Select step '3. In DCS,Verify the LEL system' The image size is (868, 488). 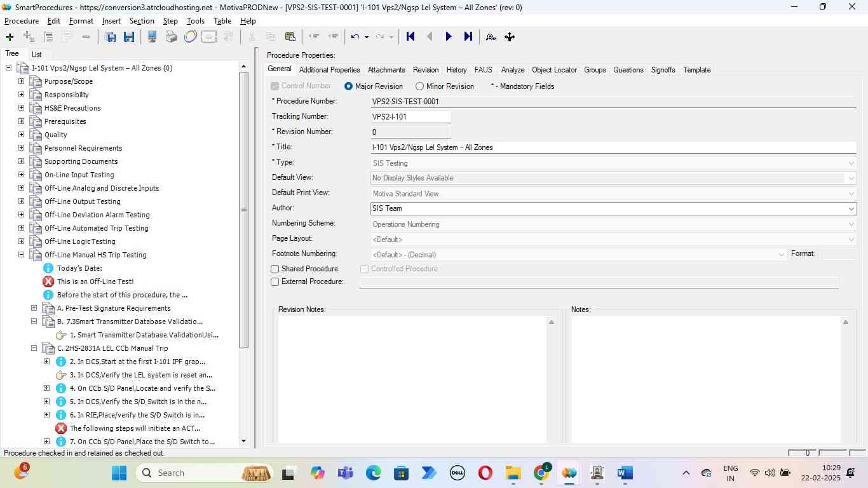click(x=141, y=375)
